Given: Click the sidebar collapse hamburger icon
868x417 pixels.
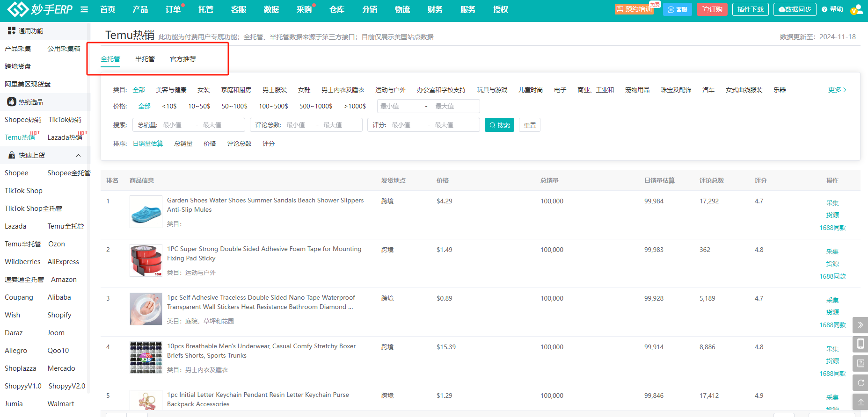Looking at the screenshot, I should (x=84, y=9).
